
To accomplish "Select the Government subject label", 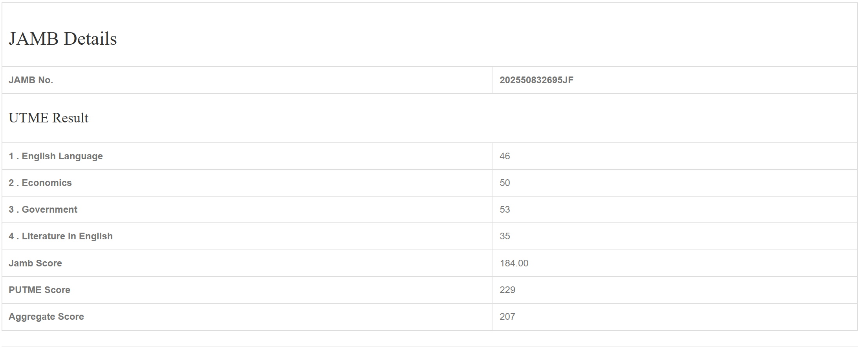I will [x=49, y=210].
